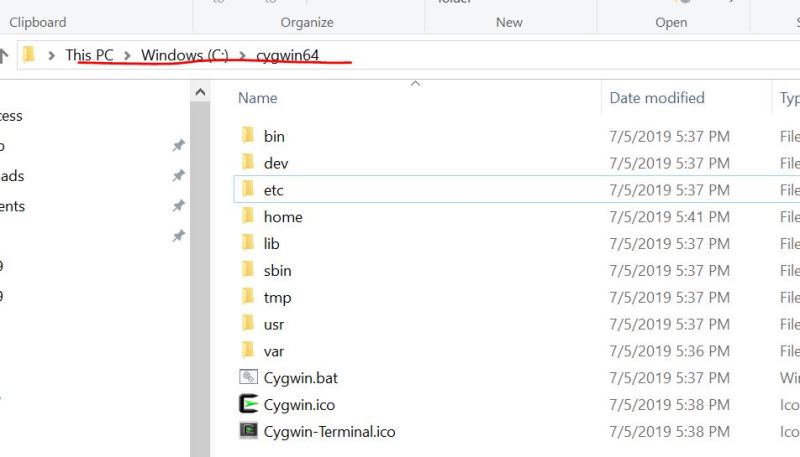Viewport: 800px width, 457px height.
Task: Select the folder name var
Action: pyautogui.click(x=273, y=351)
